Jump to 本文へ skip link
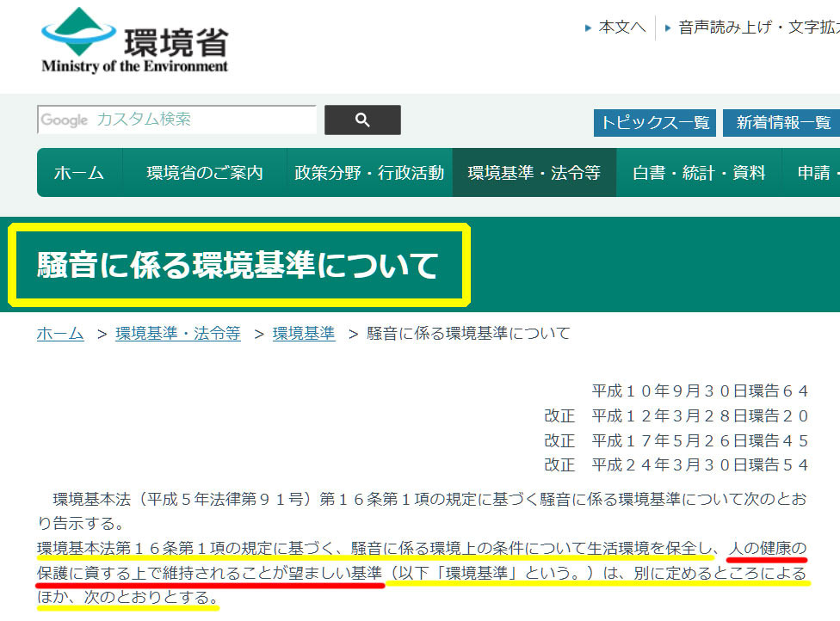Image resolution: width=840 pixels, height=621 pixels. point(622,27)
